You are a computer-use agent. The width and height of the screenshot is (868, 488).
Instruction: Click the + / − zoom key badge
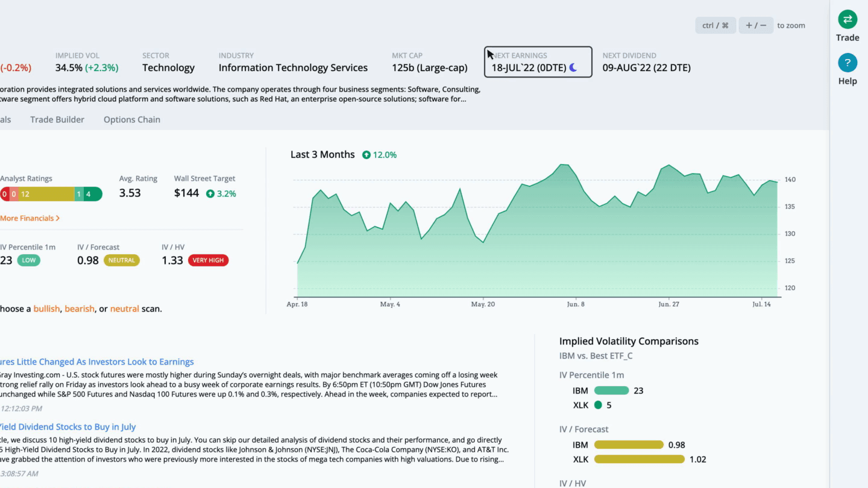pyautogui.click(x=756, y=25)
